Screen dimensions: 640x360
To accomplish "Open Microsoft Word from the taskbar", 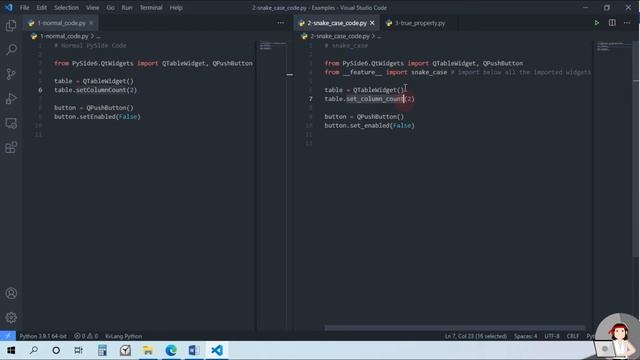I will tap(193, 350).
